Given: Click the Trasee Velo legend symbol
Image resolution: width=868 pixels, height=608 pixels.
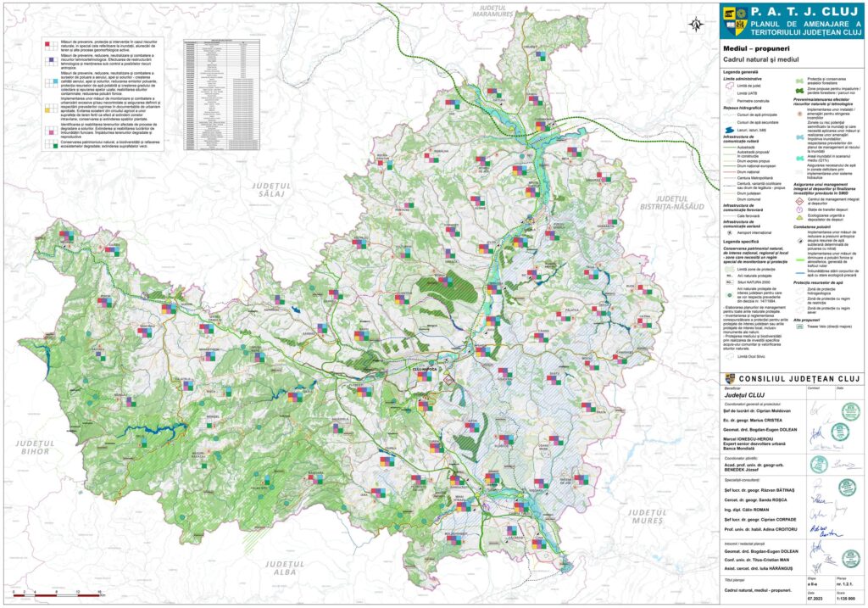Looking at the screenshot, I should (x=798, y=326).
